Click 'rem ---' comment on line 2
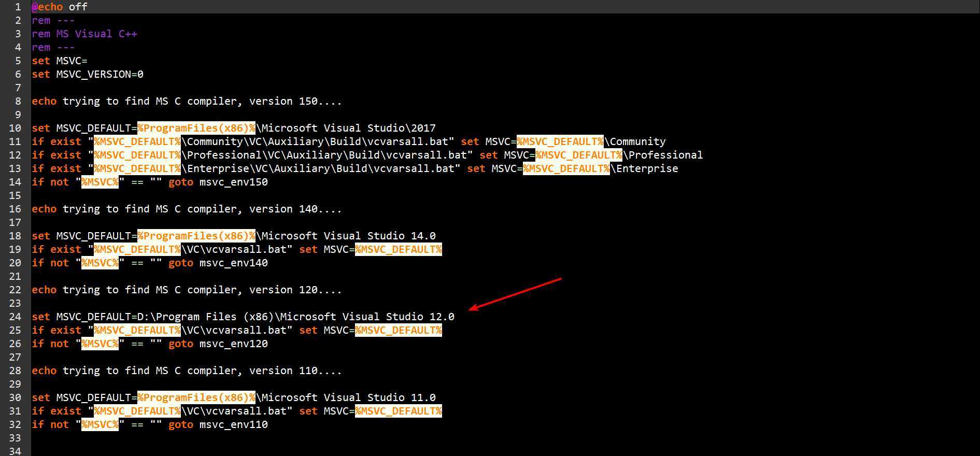Viewport: 980px width, 456px height. (53, 20)
